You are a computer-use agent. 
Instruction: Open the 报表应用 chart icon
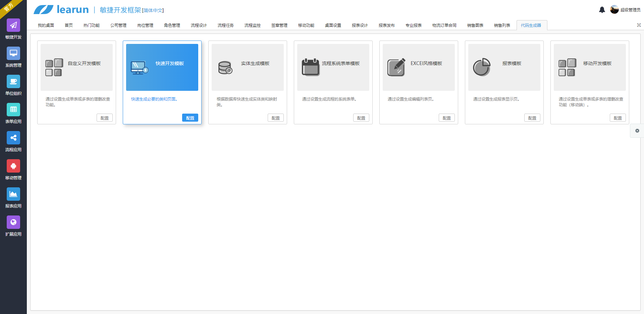point(13,194)
